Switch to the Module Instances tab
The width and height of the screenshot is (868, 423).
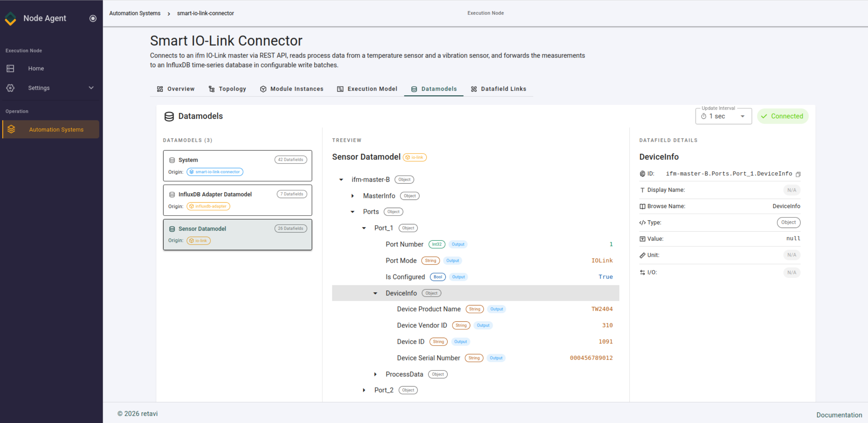(291, 89)
